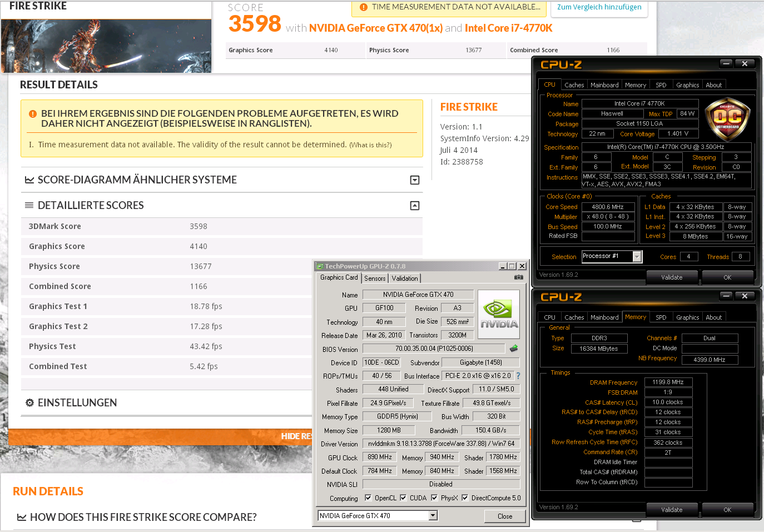Screen dimensions: 764x532
Task: Minimize the GPU-Z window
Action: pos(503,266)
